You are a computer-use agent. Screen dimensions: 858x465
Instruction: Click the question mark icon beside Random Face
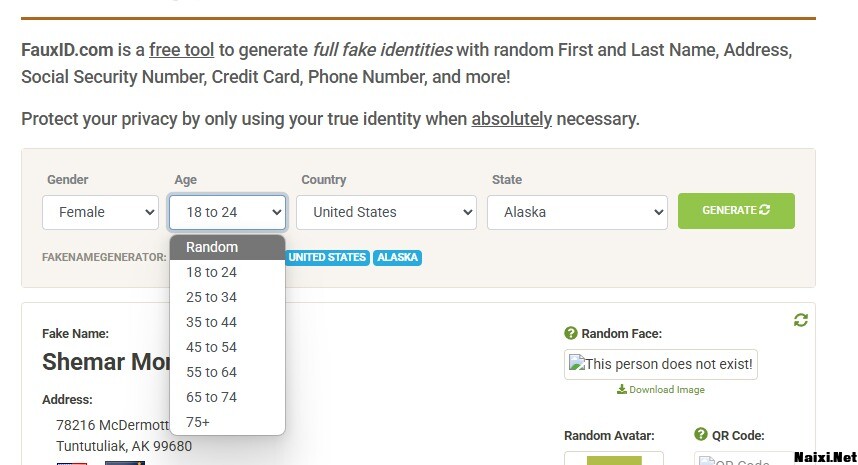[x=571, y=333]
